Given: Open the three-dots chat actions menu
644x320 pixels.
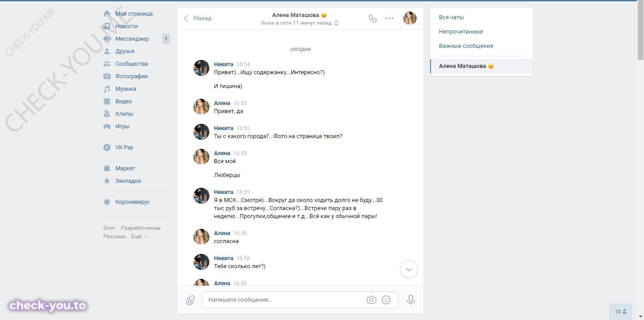Looking at the screenshot, I should pos(389,18).
